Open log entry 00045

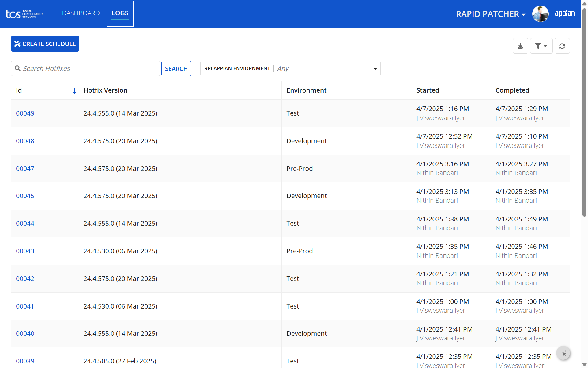pos(25,196)
